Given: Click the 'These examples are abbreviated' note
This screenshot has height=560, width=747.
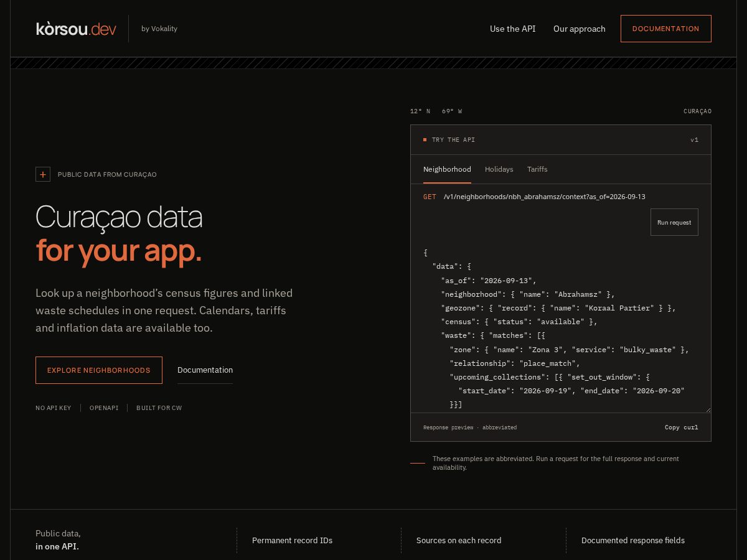Looking at the screenshot, I should (556, 462).
